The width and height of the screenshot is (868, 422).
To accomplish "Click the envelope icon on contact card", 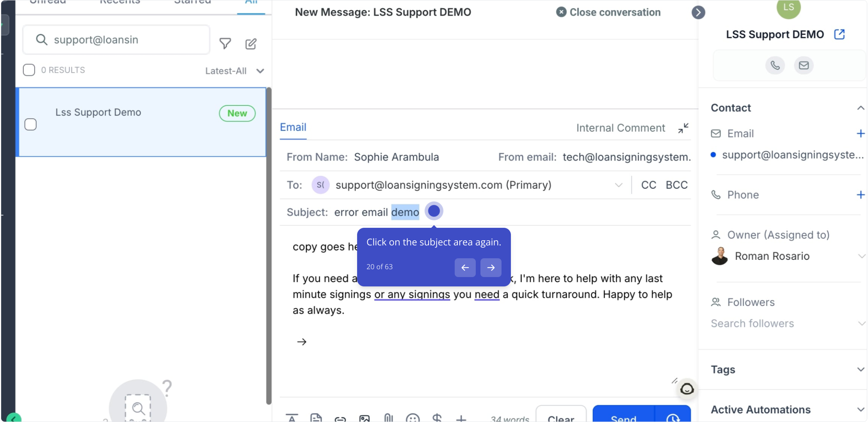I will 804,65.
